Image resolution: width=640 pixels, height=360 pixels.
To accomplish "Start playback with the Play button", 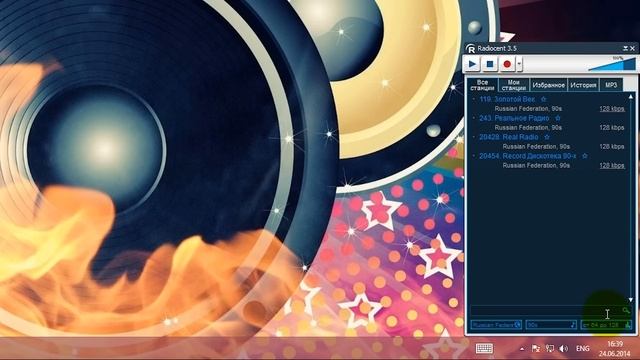I will point(473,64).
